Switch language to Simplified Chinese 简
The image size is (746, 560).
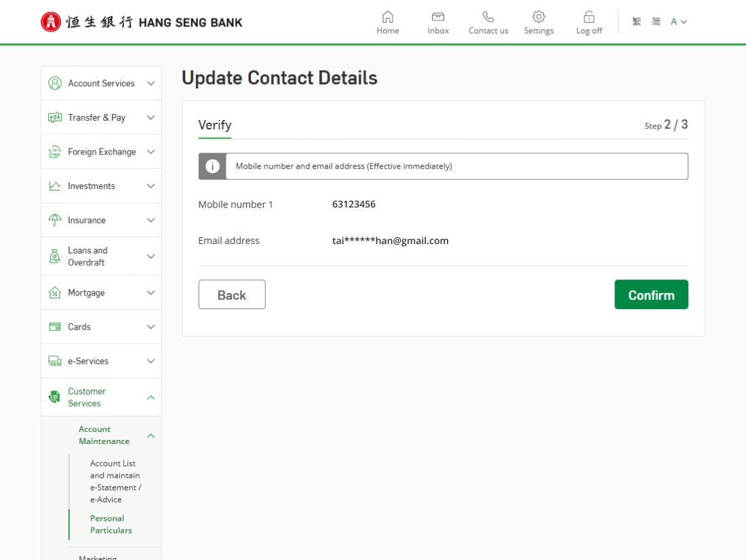click(656, 22)
